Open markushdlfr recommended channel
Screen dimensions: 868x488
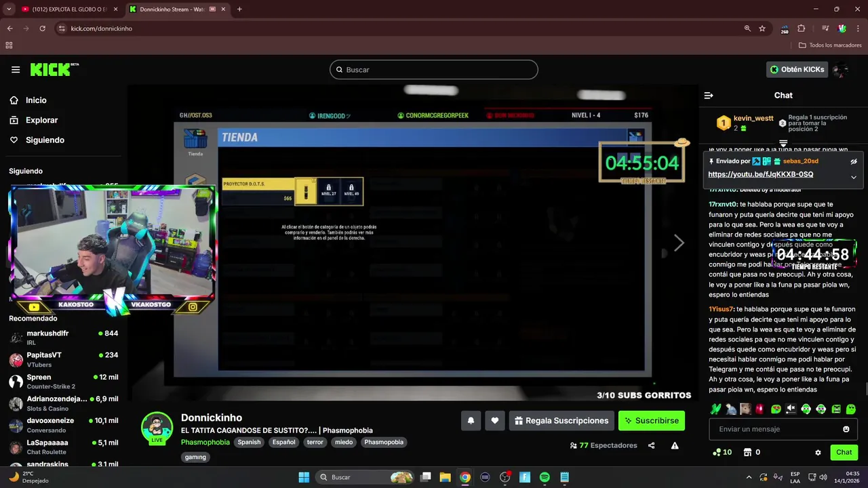64,338
